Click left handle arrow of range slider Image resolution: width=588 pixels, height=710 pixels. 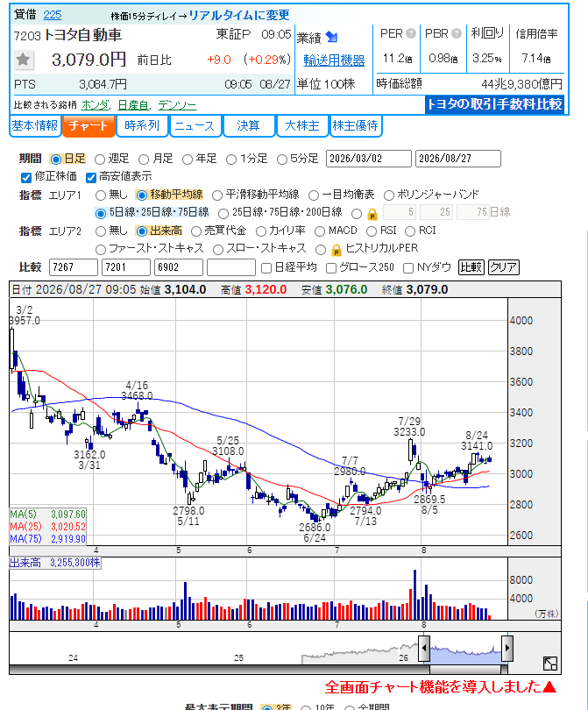coord(423,648)
